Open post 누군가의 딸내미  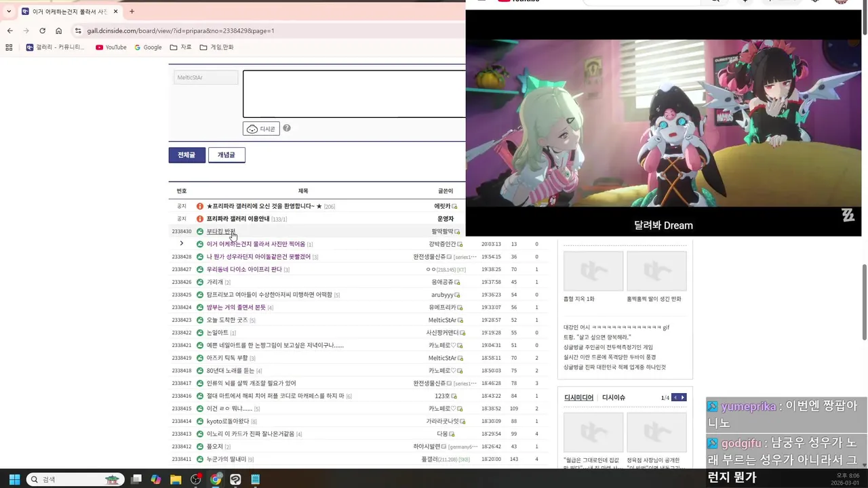pos(226,460)
